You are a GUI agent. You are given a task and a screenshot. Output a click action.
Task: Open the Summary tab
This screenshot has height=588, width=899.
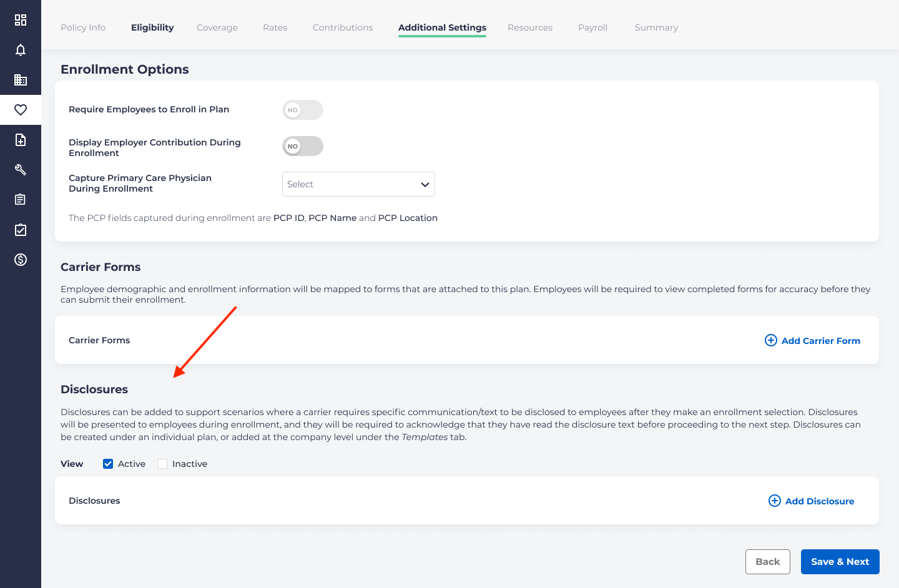point(656,27)
